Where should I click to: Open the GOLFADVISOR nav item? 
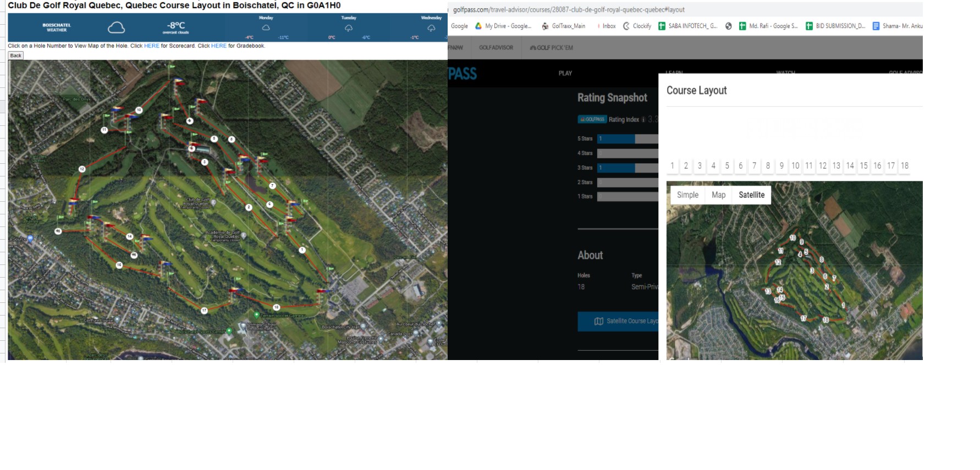(x=496, y=48)
